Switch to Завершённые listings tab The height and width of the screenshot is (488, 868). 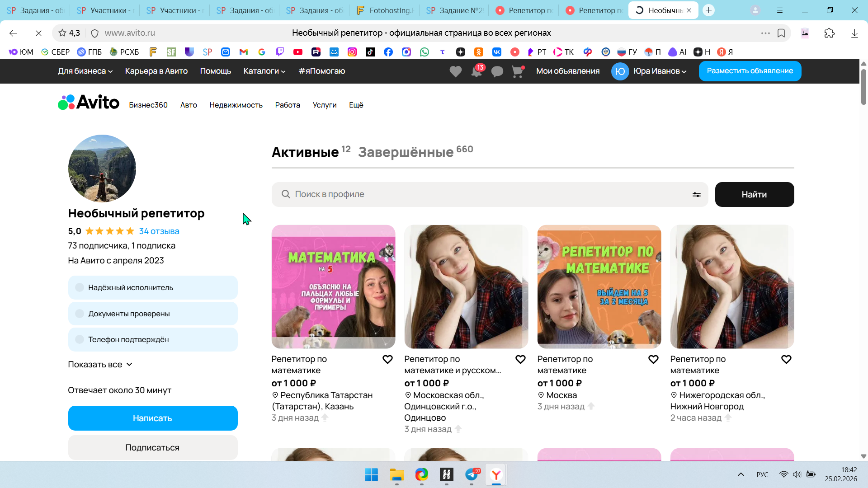406,152
